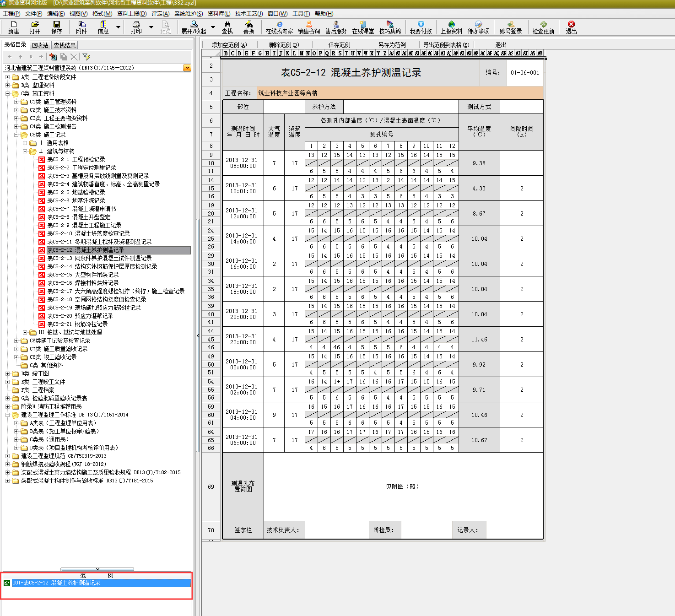Click 保存范例 button
Image resolution: width=675 pixels, height=616 pixels.
[x=339, y=45]
